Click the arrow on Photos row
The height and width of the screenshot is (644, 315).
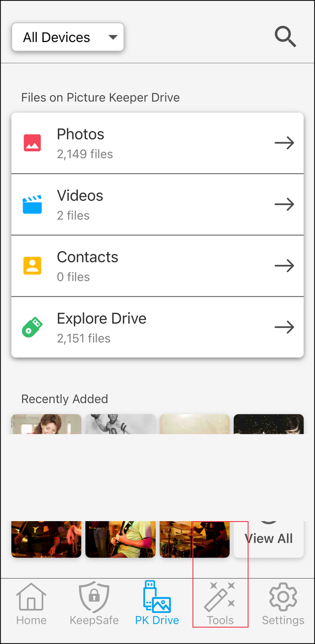(x=285, y=143)
